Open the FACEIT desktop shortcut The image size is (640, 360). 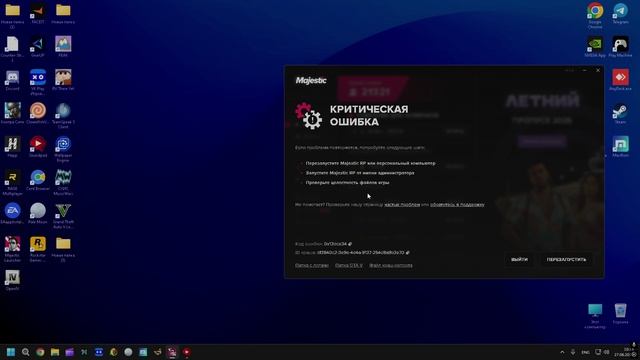[x=38, y=13]
